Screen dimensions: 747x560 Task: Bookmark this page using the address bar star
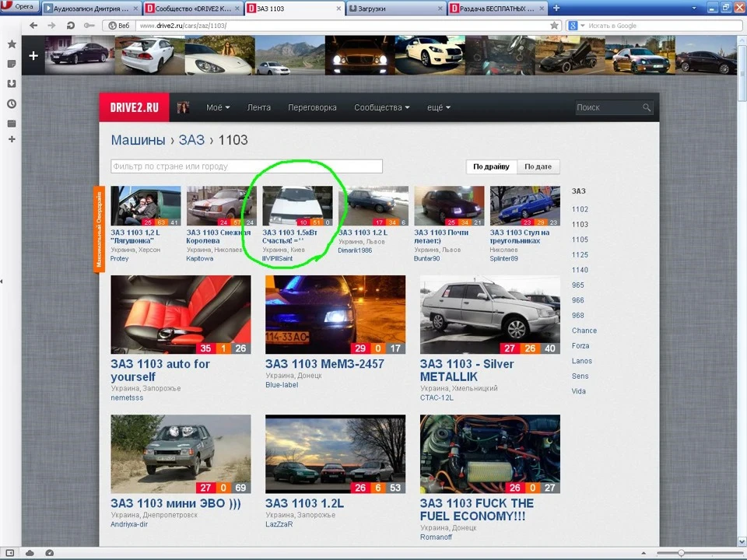pos(554,25)
